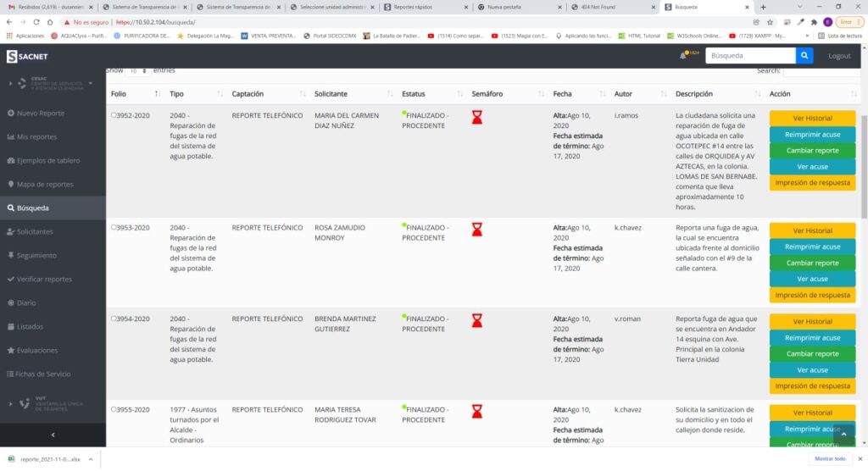Collapse the sidebar with the left chevron
The image size is (868, 471).
(53, 435)
